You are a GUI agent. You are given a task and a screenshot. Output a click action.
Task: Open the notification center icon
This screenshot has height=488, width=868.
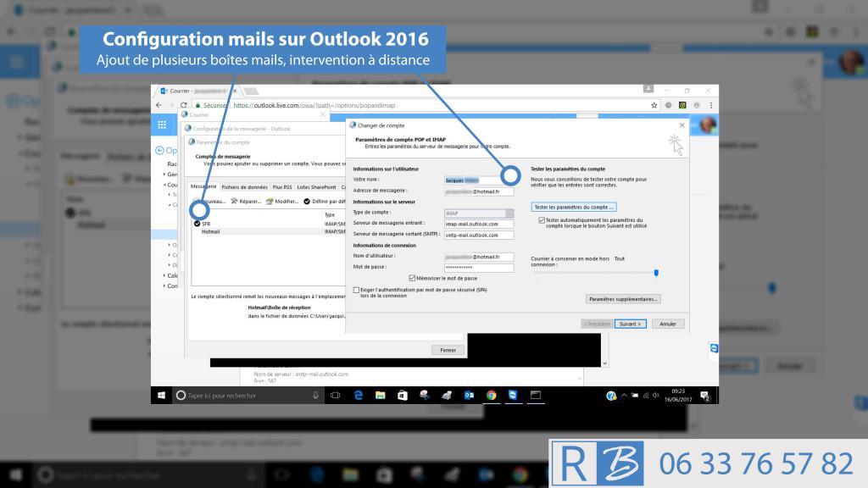click(x=704, y=396)
